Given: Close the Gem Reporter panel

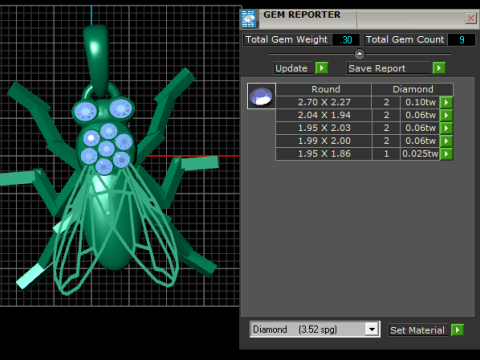Looking at the screenshot, I should tap(471, 18).
